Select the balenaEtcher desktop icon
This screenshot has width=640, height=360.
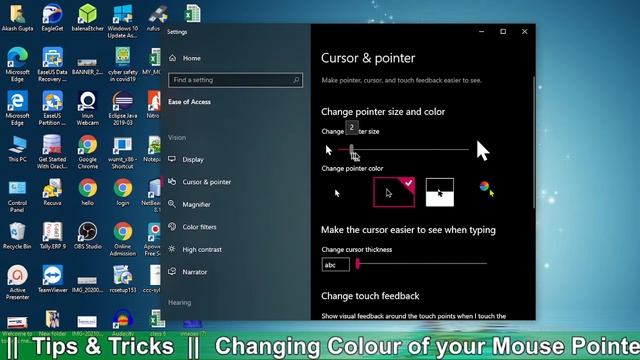(x=87, y=18)
